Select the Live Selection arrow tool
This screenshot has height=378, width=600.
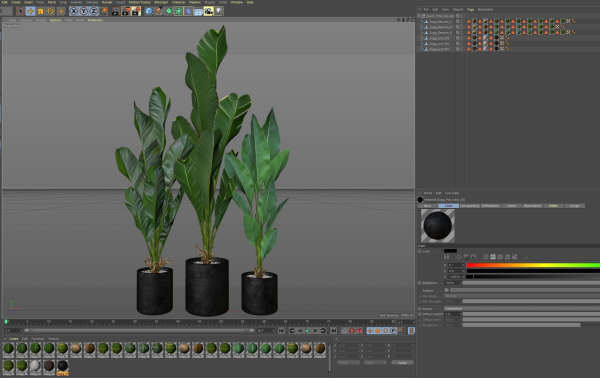(x=20, y=11)
